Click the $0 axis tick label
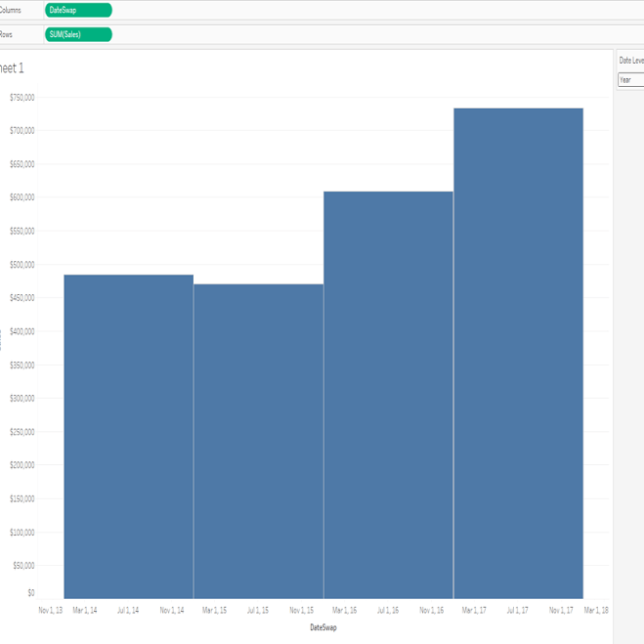The width and height of the screenshot is (644, 644). click(x=29, y=592)
